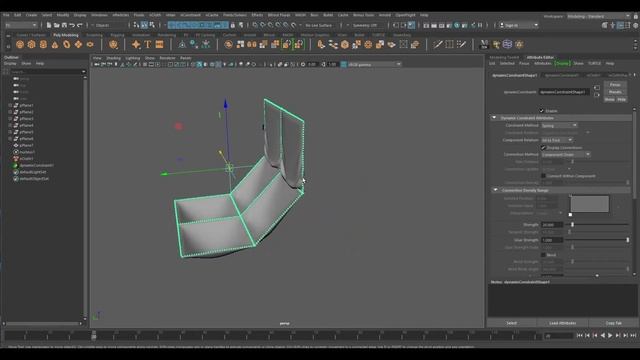
Task: Create a polygon cube from the shelf
Action: click(31, 44)
